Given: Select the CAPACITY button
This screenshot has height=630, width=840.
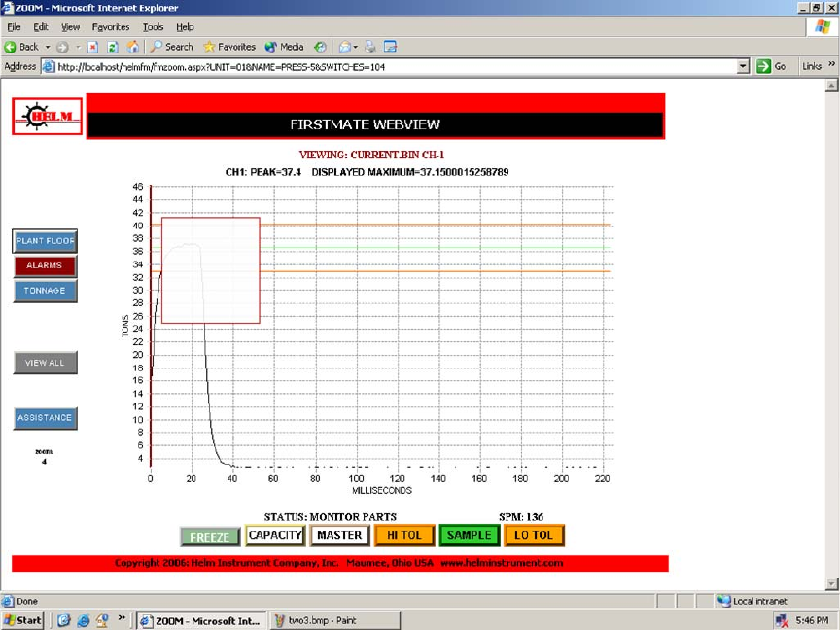Looking at the screenshot, I should [x=275, y=535].
